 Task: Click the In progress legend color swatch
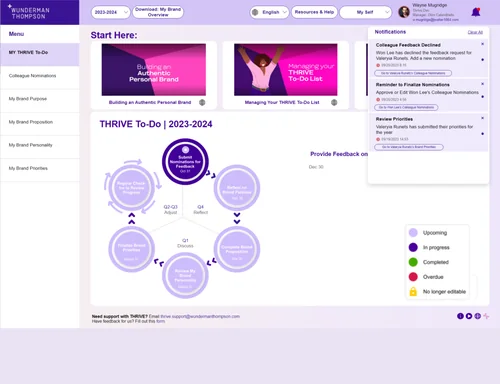(413, 247)
